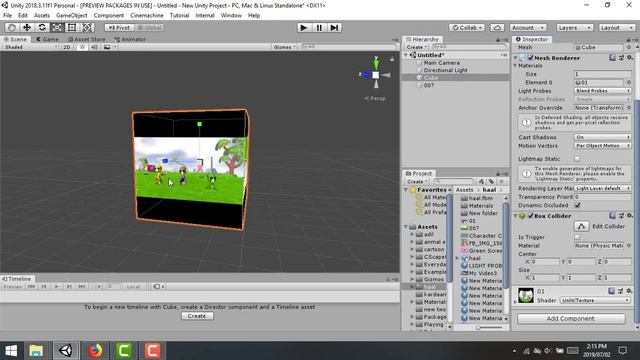Image resolution: width=640 pixels, height=360 pixels.
Task: Pick object for Element 0 material
Action: coord(629,82)
